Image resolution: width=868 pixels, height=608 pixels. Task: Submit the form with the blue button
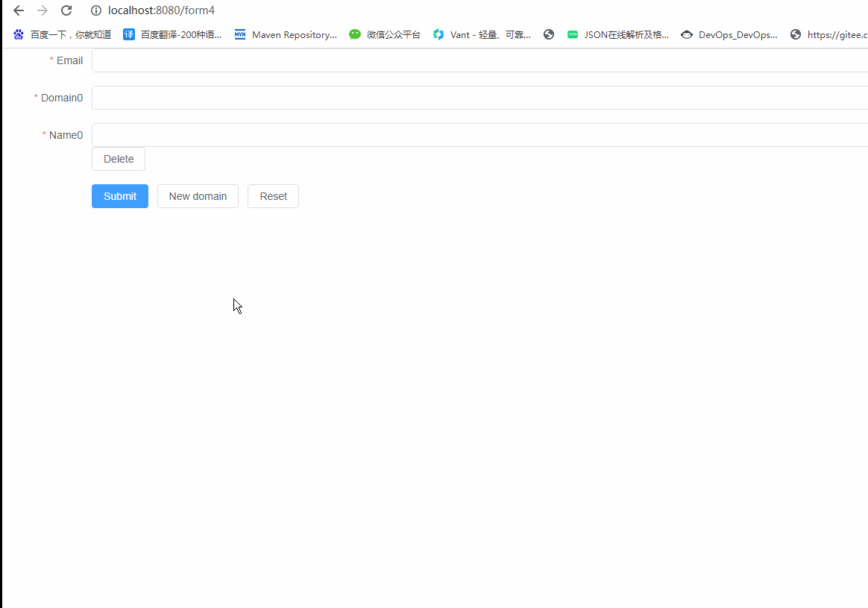120,196
